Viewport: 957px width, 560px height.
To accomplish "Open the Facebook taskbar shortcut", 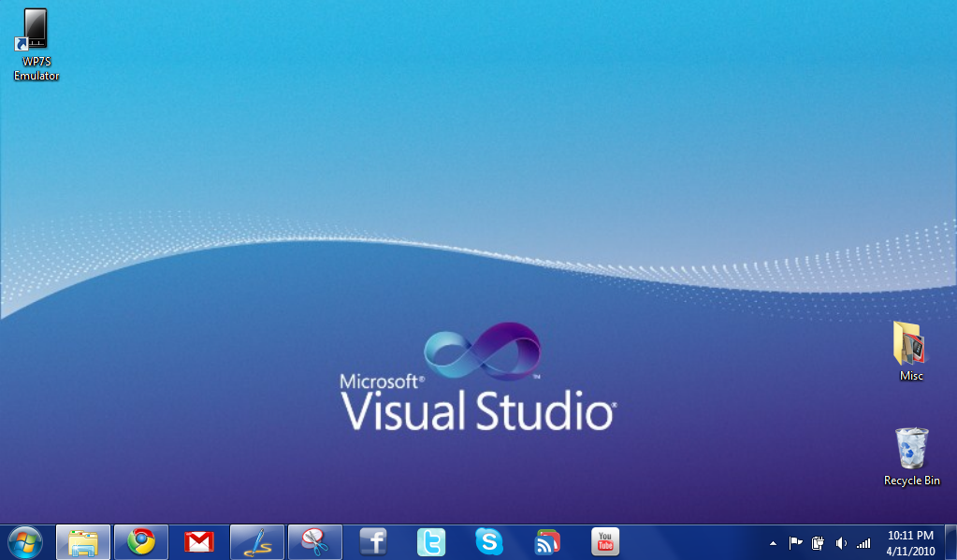I will click(373, 541).
